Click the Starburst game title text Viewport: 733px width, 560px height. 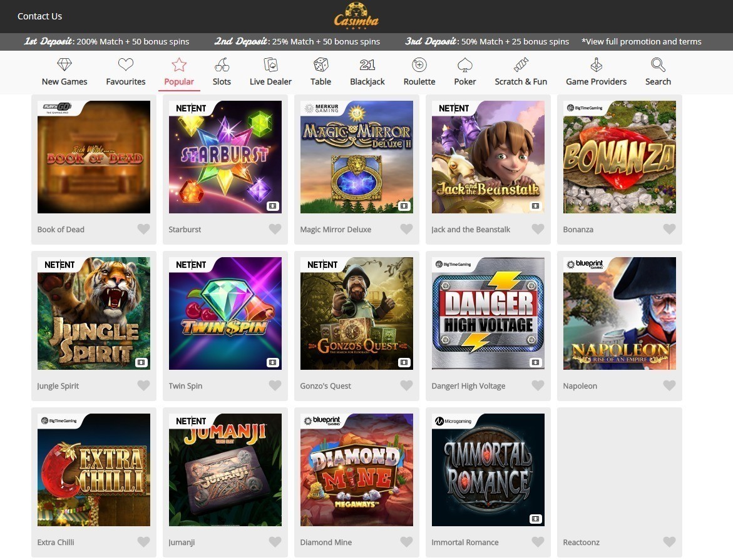coord(185,230)
